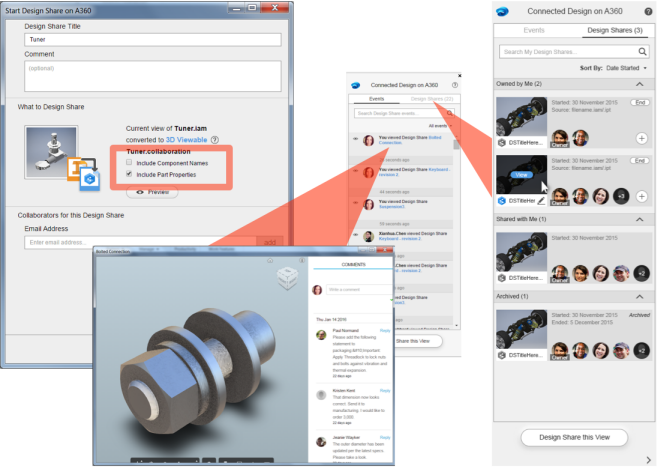Select Design Shares (3) tab
Viewport: 657px width, 467px height.
(615, 30)
